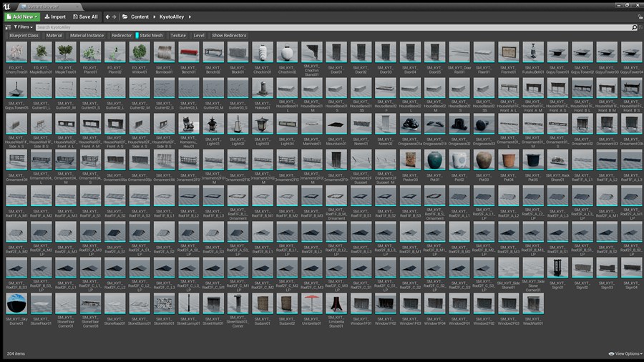The height and width of the screenshot is (362, 644).
Task: Toggle the sources panel icon beside Filters
Action: click(8, 27)
